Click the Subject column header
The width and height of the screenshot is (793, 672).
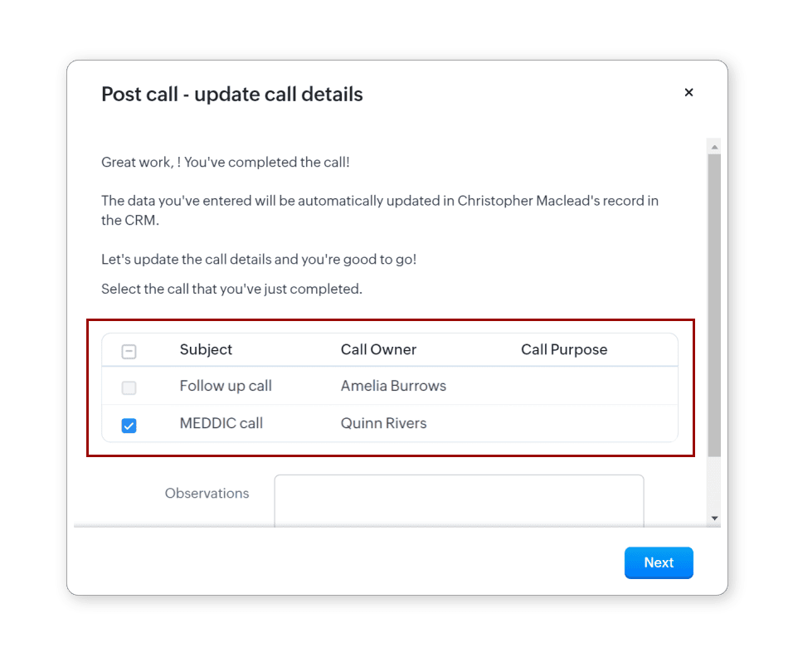pyautogui.click(x=206, y=349)
